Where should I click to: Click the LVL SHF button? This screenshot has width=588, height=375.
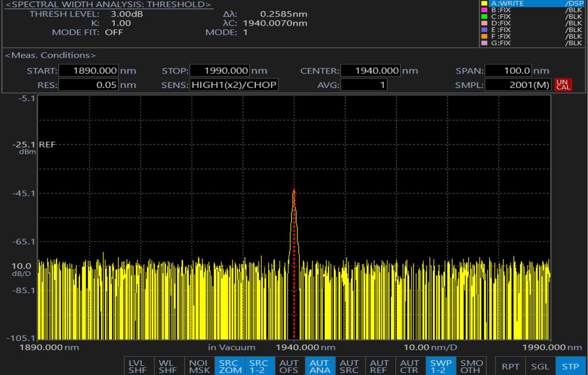(x=138, y=366)
